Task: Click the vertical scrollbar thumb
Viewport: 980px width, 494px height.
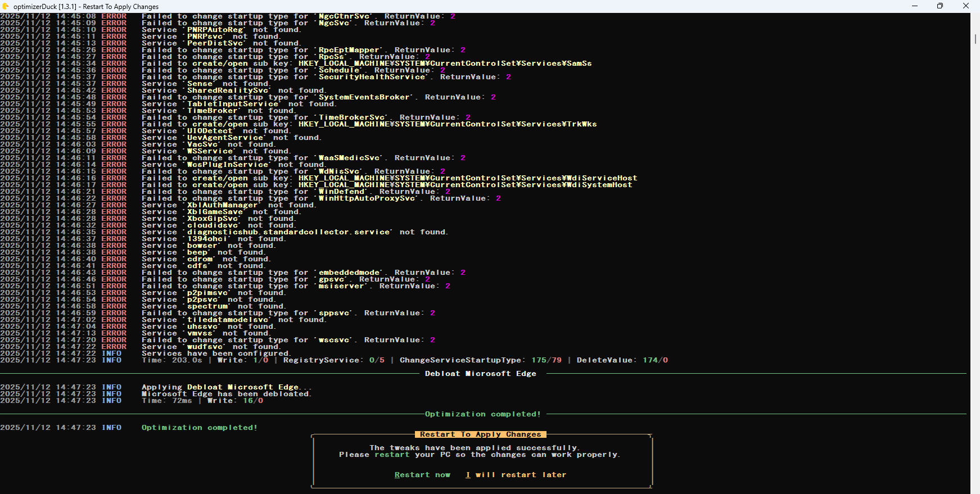Action: [975, 39]
